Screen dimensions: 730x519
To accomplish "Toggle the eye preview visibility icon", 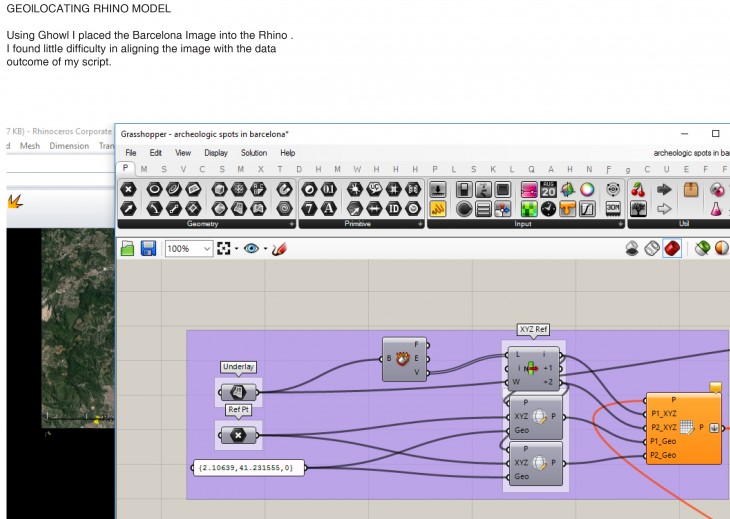I will point(251,248).
